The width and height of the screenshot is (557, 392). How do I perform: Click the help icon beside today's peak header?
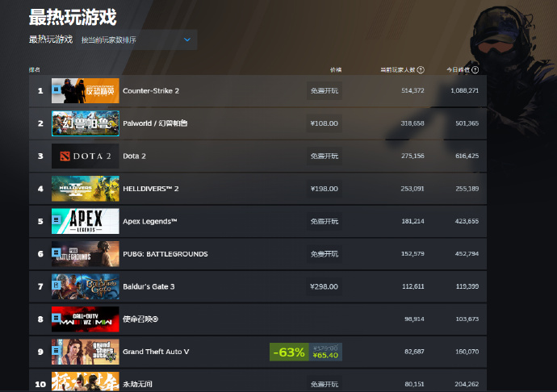(475, 69)
